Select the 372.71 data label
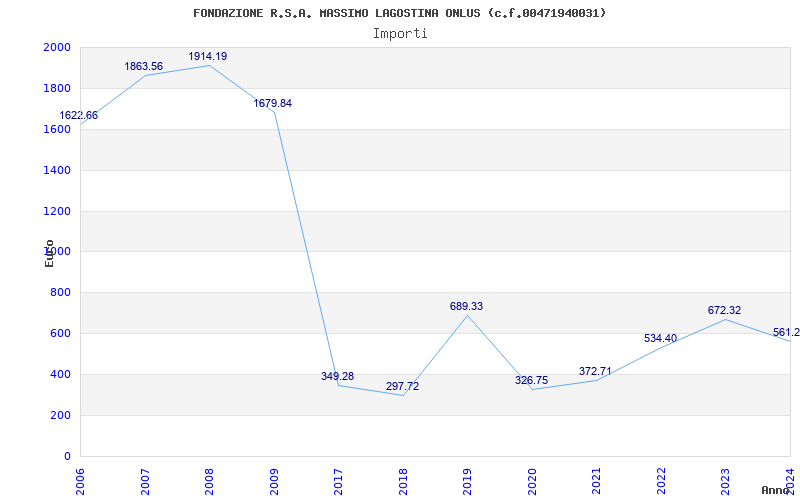Screen dimensions: 800x500 click(x=595, y=371)
